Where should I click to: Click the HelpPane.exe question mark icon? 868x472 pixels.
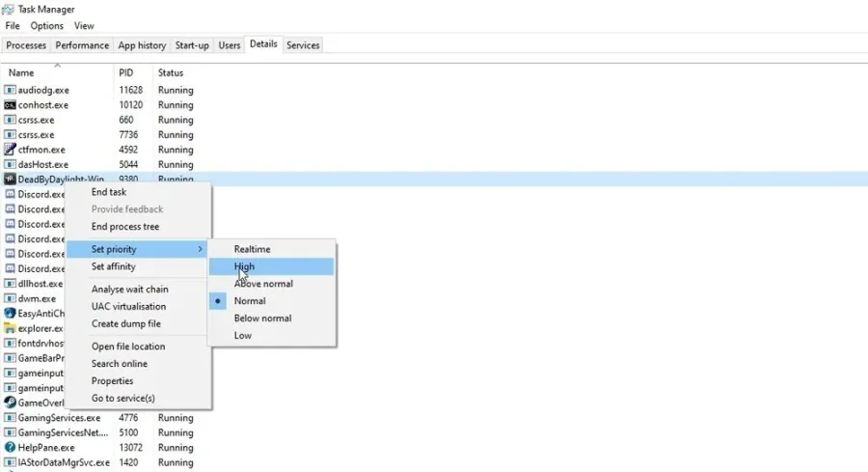(10, 447)
